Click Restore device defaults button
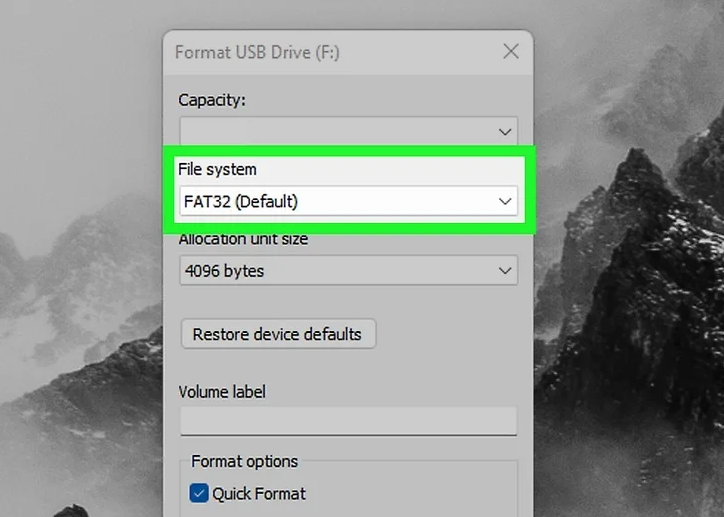The height and width of the screenshot is (517, 724). (x=278, y=334)
